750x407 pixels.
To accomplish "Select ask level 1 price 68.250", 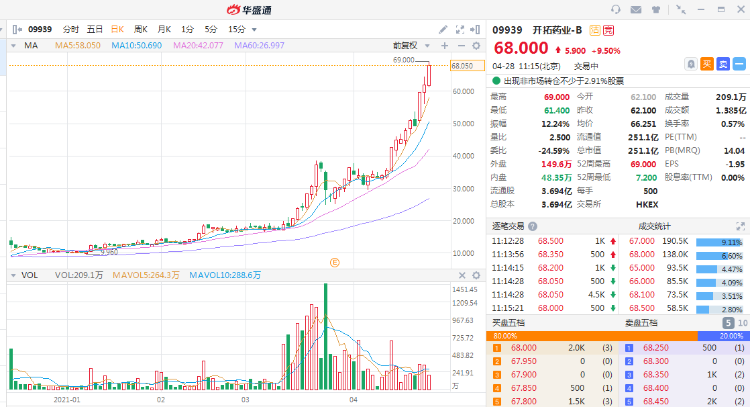I will point(656,348).
